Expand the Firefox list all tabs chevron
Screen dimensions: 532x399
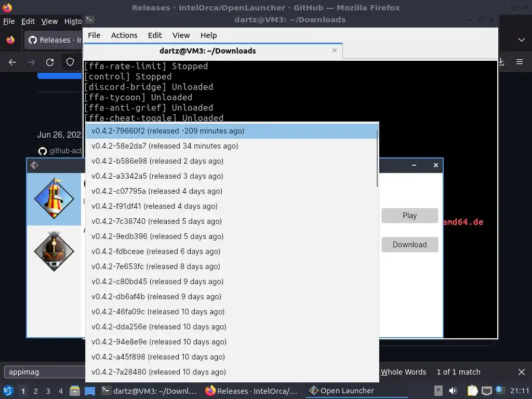(x=522, y=40)
